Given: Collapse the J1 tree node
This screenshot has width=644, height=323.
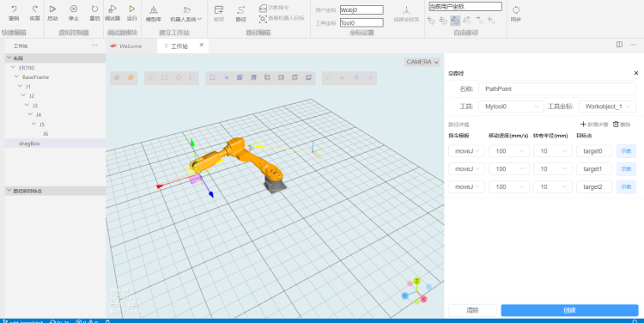Looking at the screenshot, I should click(20, 86).
